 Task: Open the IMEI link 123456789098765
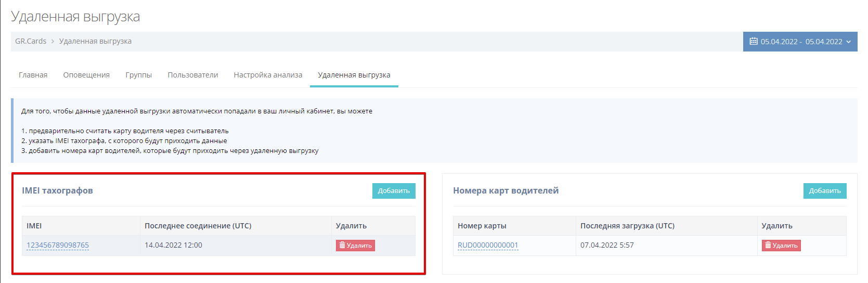pyautogui.click(x=58, y=245)
